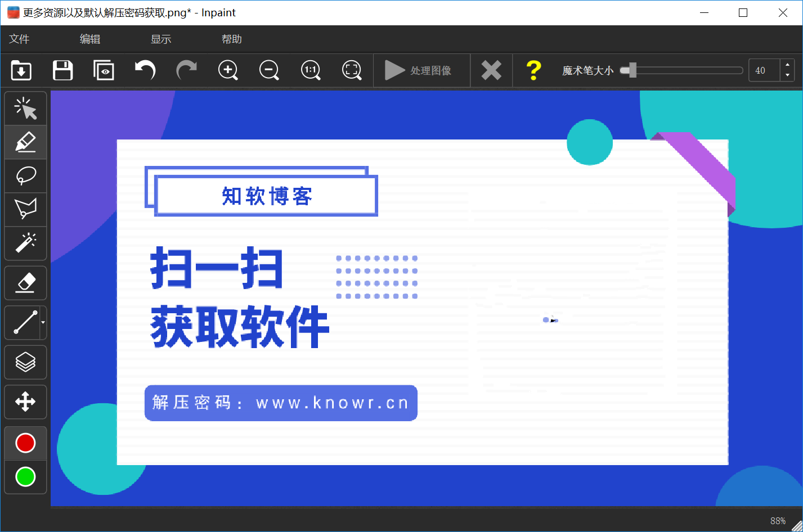
Task: Close the Inpaint window
Action: [x=783, y=12]
